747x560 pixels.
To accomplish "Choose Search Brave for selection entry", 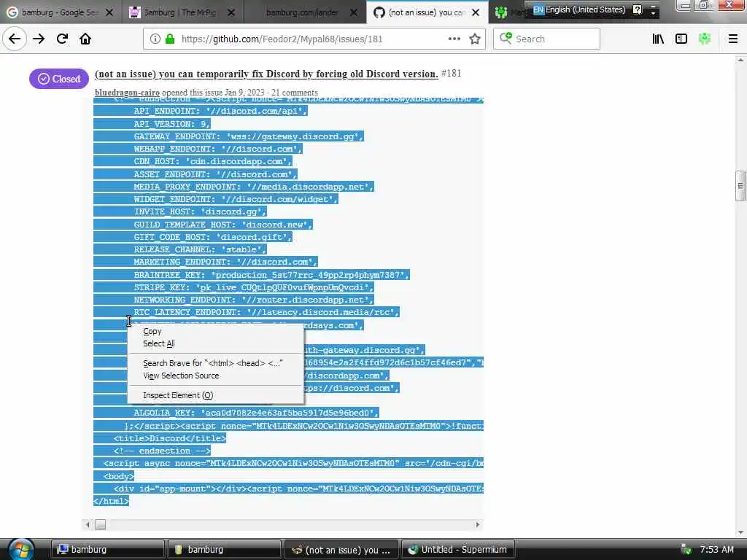I will pos(212,363).
